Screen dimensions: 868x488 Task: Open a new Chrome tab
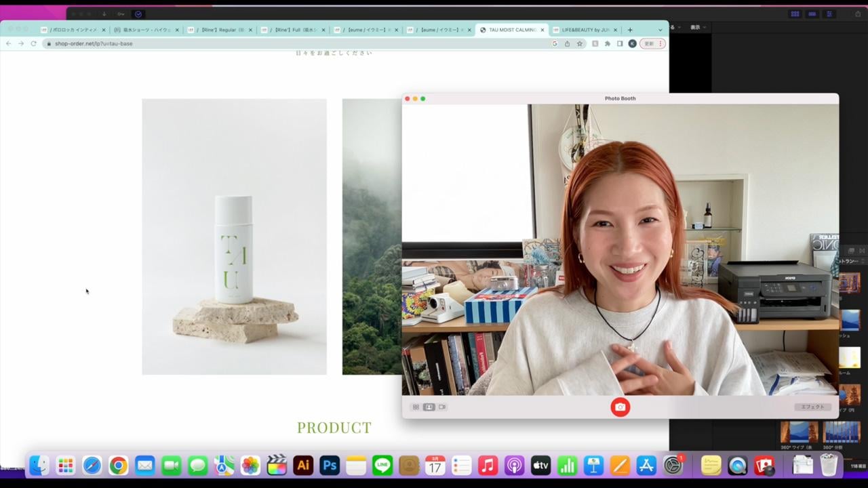tap(630, 30)
